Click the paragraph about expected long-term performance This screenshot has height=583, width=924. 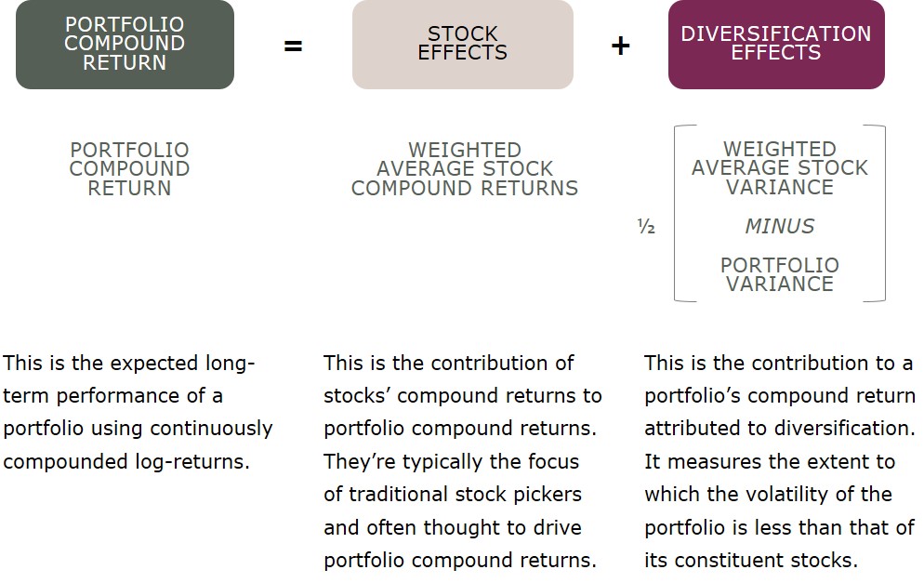click(x=138, y=412)
